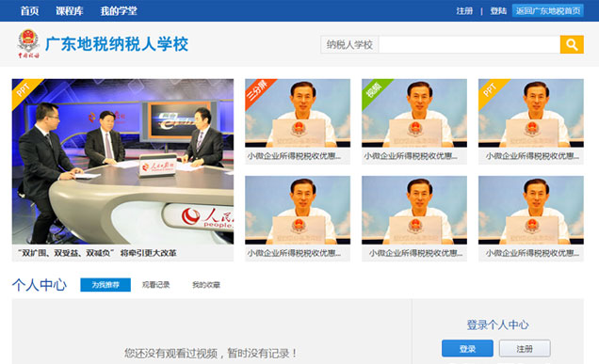Screen dimensions: 599x364
Task: Focus the search text input field
Action: (469, 44)
